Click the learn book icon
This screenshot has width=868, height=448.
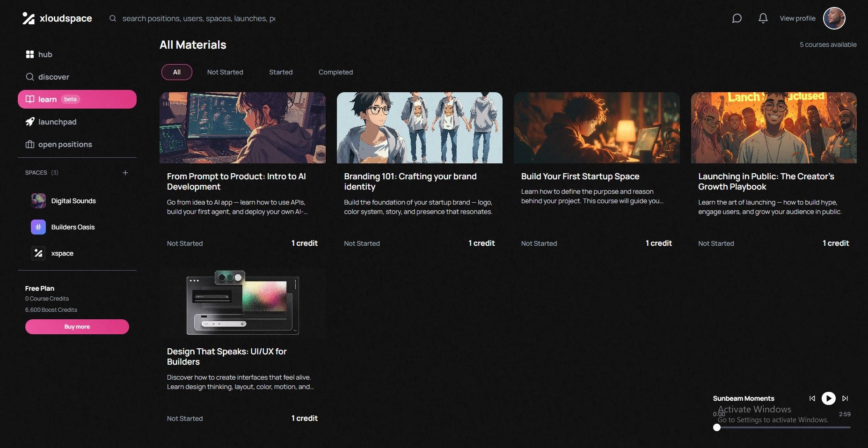point(30,99)
